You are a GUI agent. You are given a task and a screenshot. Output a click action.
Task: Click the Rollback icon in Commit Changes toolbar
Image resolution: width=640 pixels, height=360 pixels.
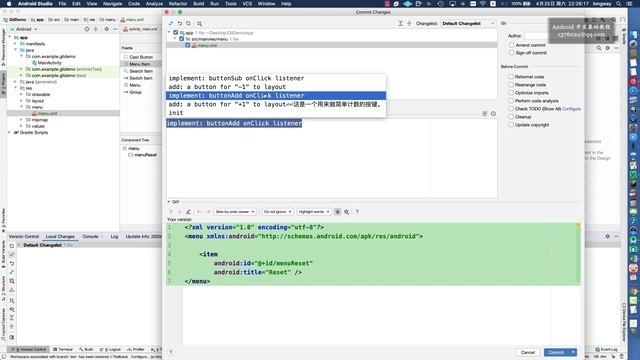click(180, 24)
